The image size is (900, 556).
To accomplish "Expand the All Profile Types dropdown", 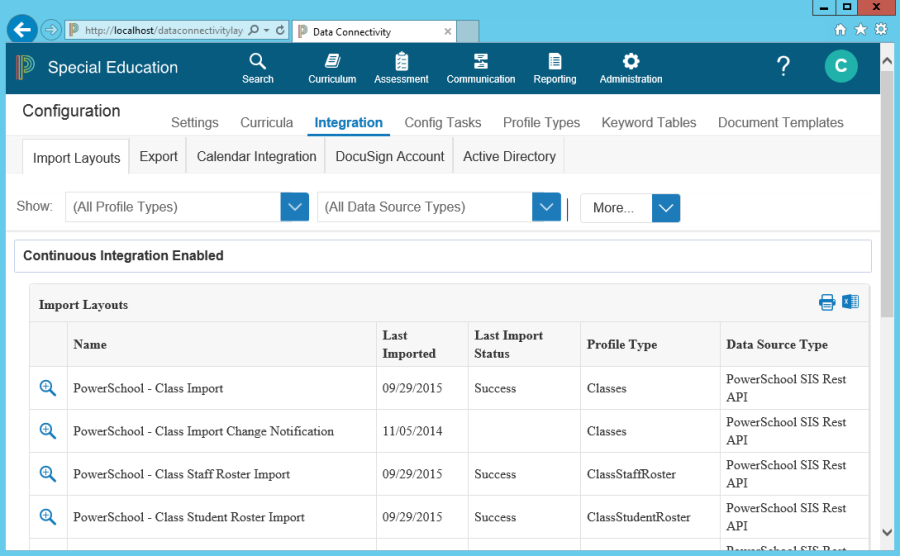I will point(294,207).
